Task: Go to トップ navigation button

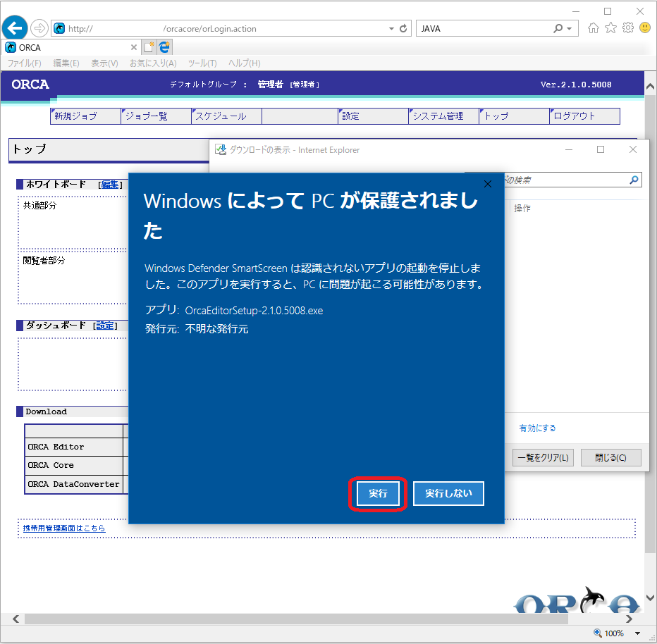Action: point(514,116)
